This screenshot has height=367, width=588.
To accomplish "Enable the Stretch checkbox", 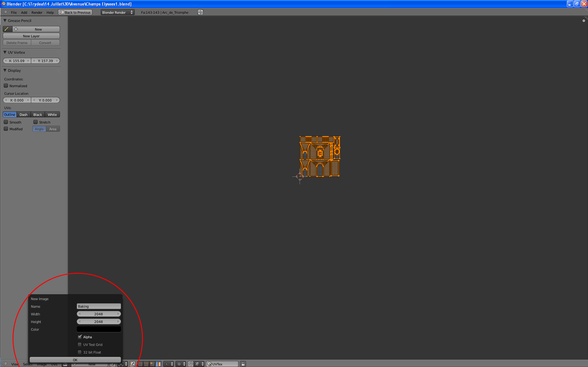I will pos(36,122).
